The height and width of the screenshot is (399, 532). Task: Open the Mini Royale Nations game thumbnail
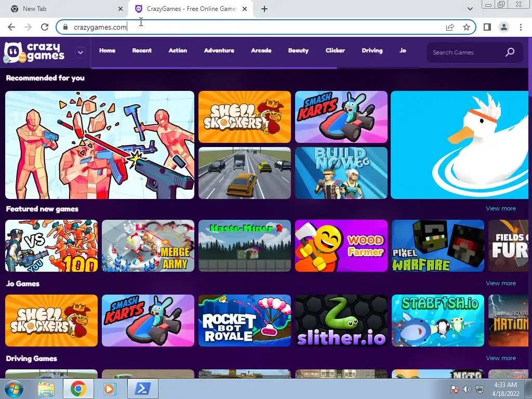[x=509, y=321]
